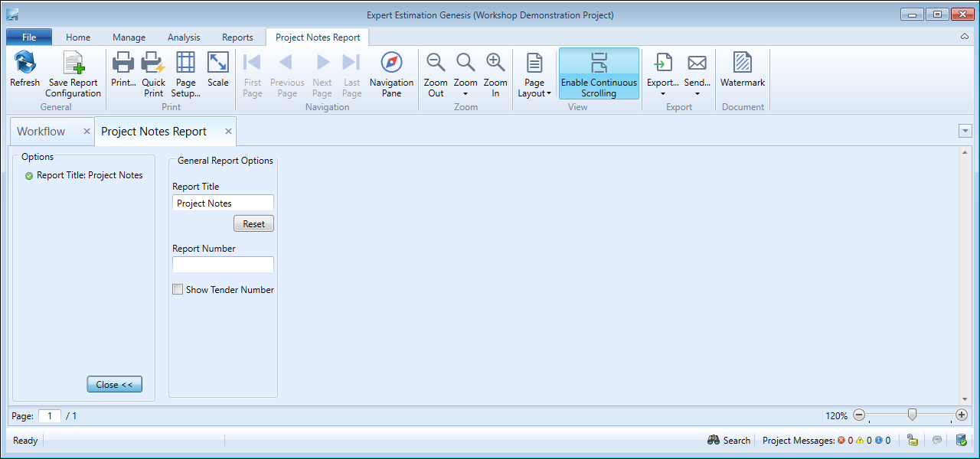Image resolution: width=980 pixels, height=459 pixels.
Task: Toggle Enable Continuous Scrolling
Action: [599, 74]
